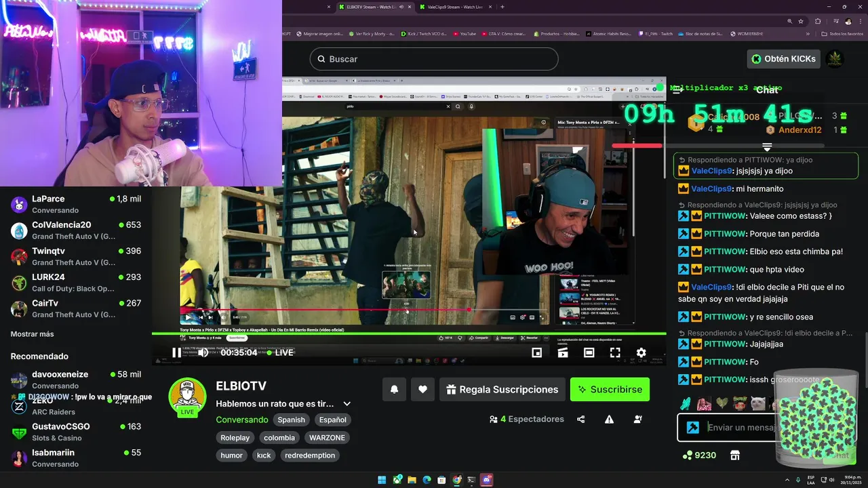Open Windows Start menu
Viewport: 868px width, 488px height.
(x=382, y=480)
